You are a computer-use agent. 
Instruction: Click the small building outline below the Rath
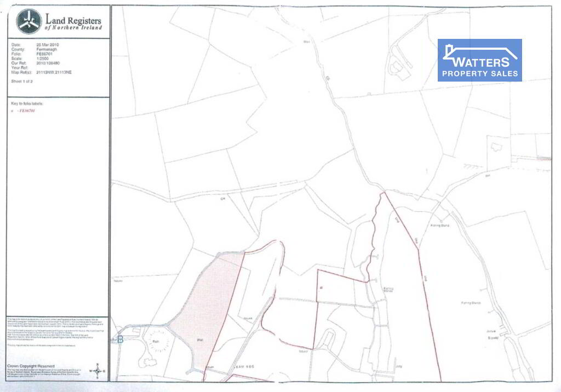149,362
